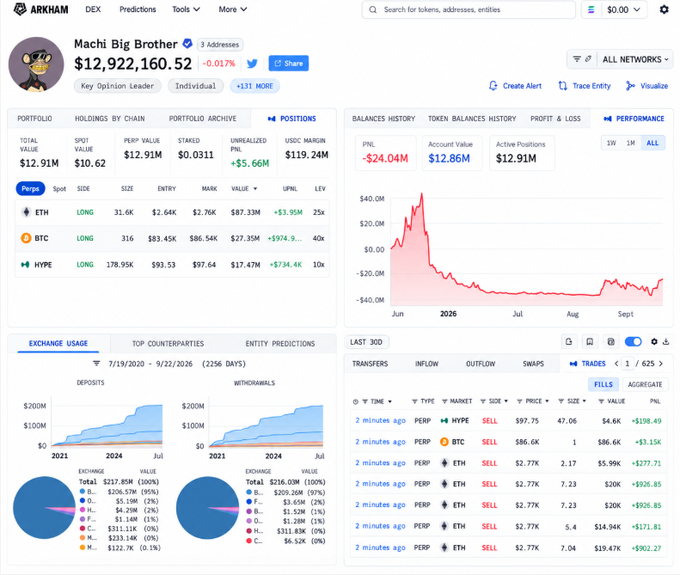Click the clock icon in Time column header

tap(355, 402)
